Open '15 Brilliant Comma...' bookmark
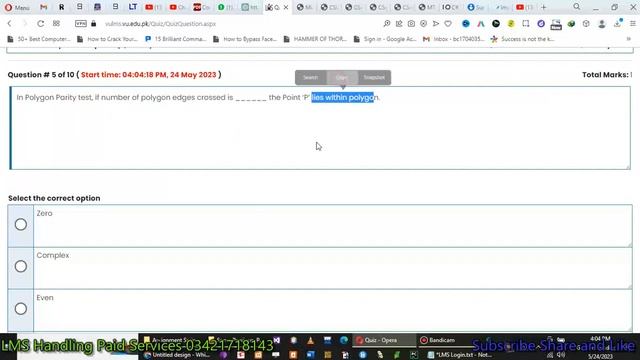 pos(176,39)
